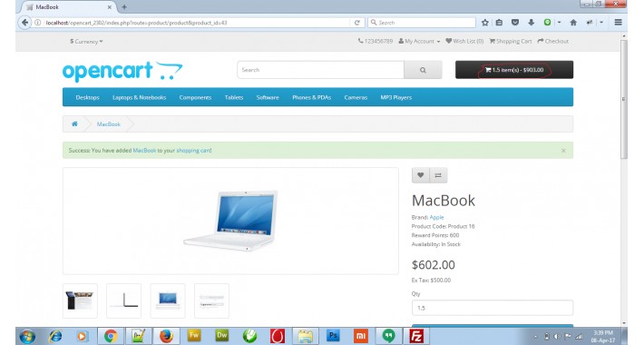
Task: Click the breadcrumb home icon
Action: click(x=74, y=123)
